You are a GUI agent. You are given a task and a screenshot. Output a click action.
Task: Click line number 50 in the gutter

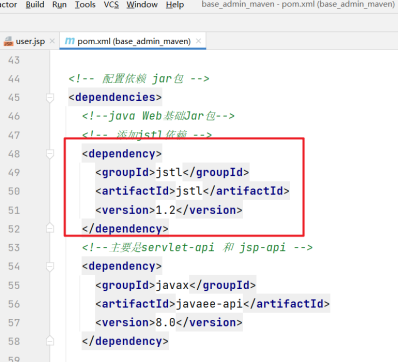14,191
